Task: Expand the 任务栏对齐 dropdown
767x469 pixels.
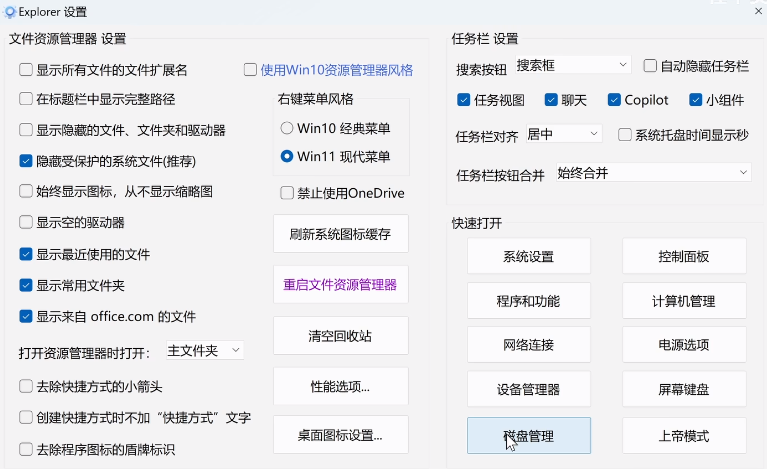Action: pyautogui.click(x=562, y=134)
